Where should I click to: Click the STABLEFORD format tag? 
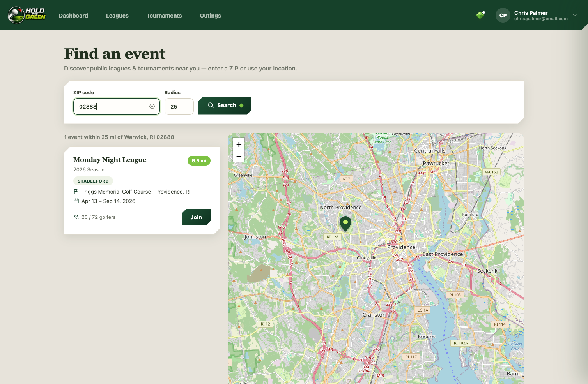click(x=93, y=181)
